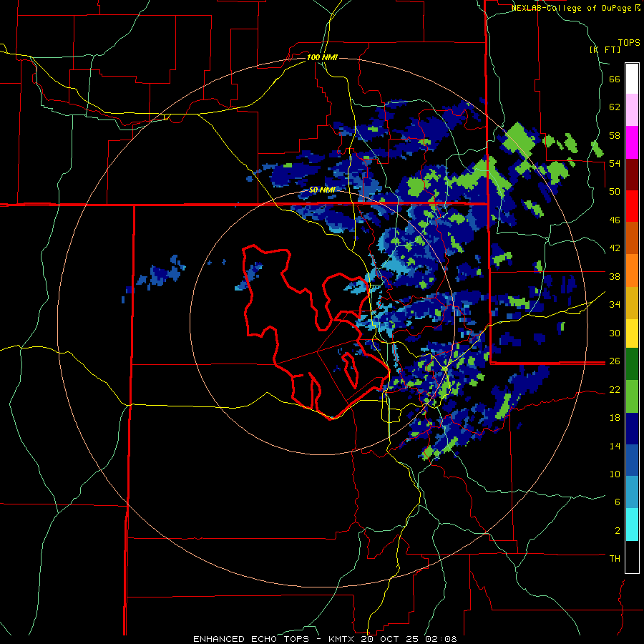This screenshot has height=644, width=644.
Task: Select the light pink legend swatch
Action: click(632, 110)
